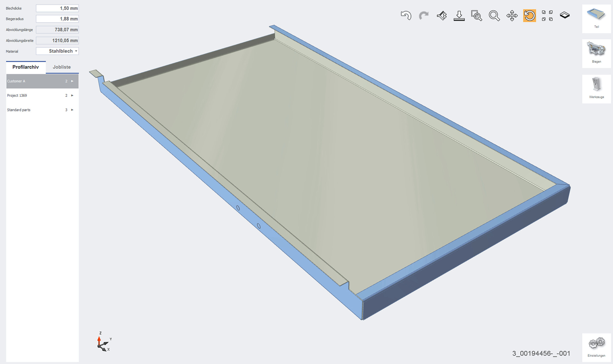Select the magnifier zoom tool
Viewport: 613px width, 364px height.
[494, 16]
